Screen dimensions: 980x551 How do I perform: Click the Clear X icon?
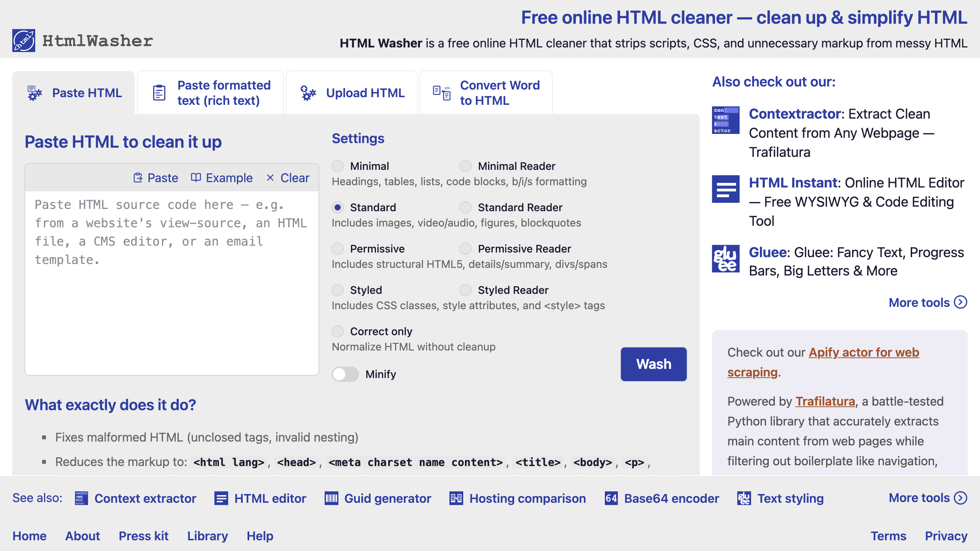[x=270, y=178]
